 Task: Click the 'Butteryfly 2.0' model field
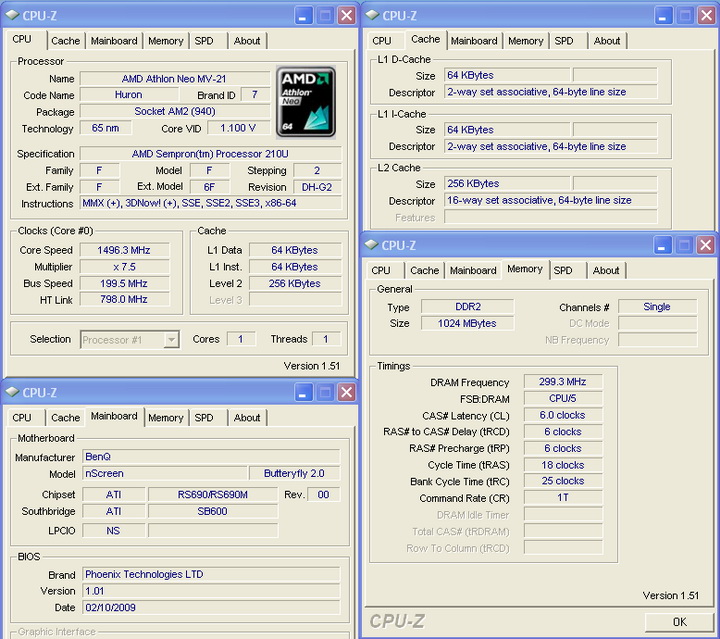pyautogui.click(x=294, y=473)
